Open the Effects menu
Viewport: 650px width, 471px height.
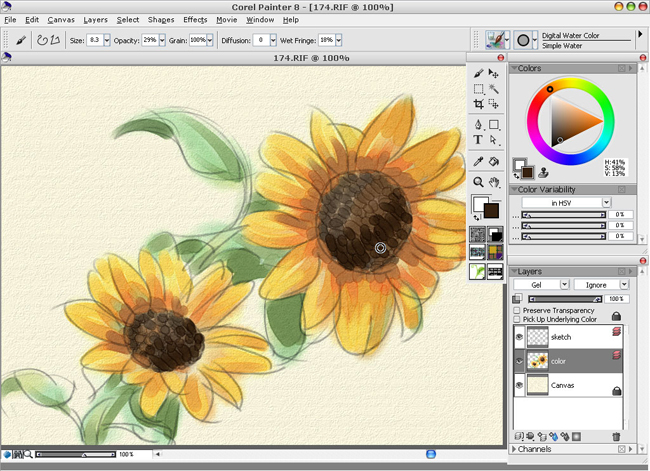(195, 20)
